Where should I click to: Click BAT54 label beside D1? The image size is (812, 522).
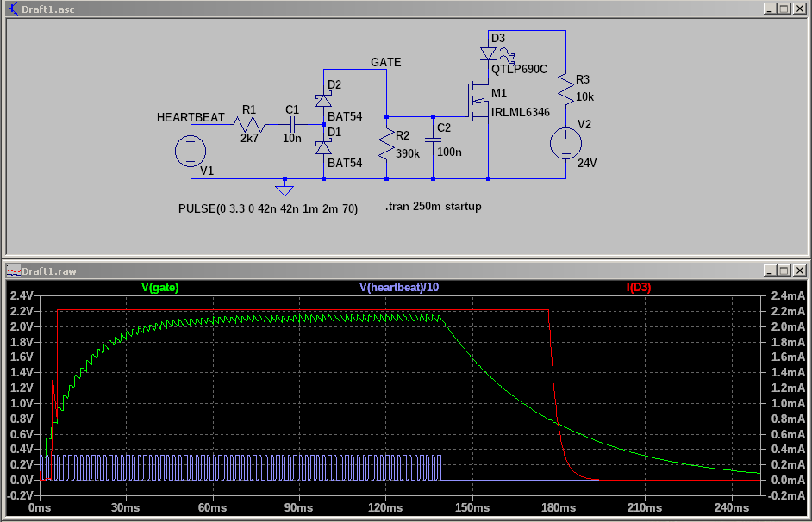(x=345, y=163)
